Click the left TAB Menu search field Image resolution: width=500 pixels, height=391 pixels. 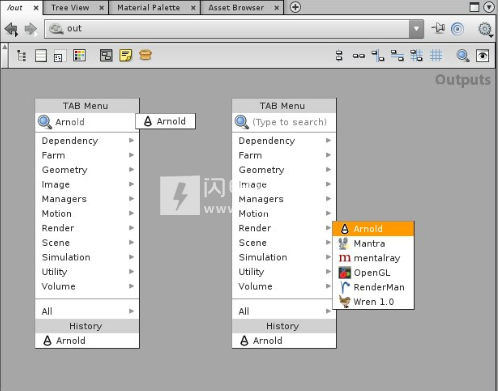click(x=87, y=122)
